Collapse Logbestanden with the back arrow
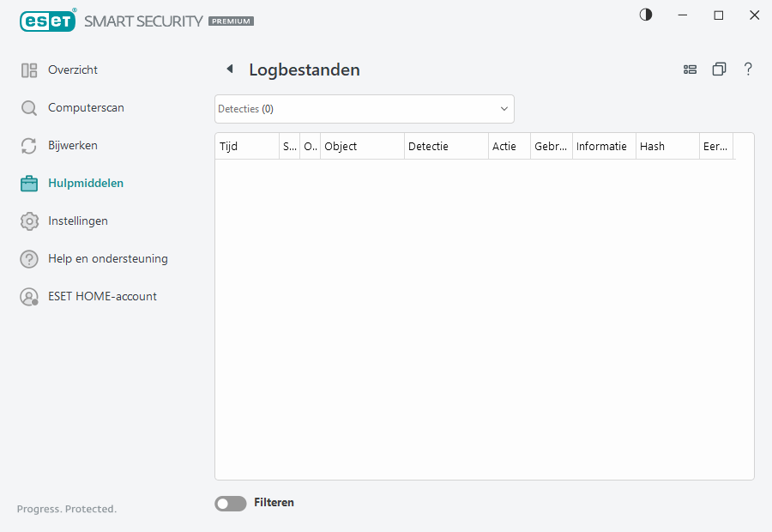Viewport: 772px width, 532px height. (229, 69)
